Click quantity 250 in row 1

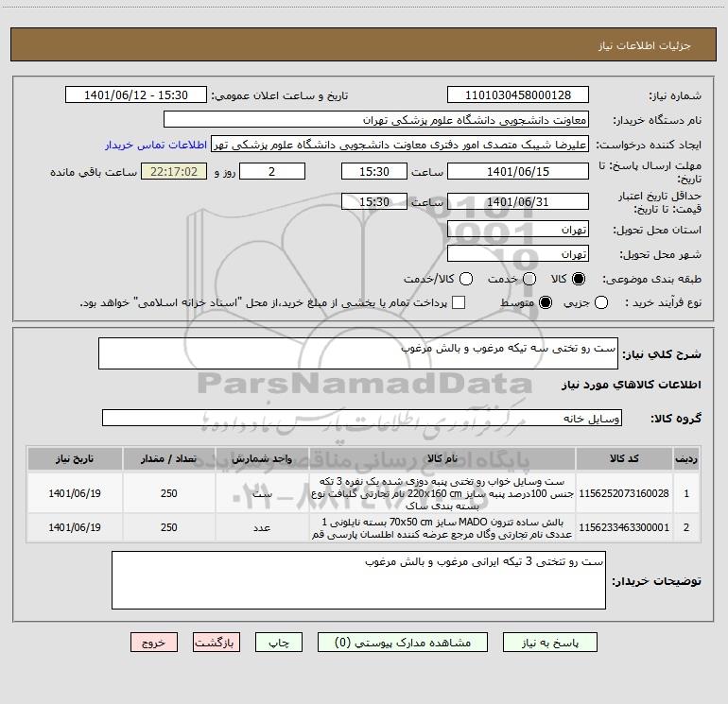[169, 493]
